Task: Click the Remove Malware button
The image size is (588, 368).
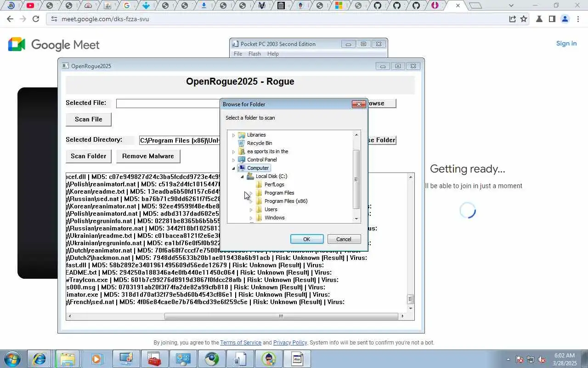Action: [148, 156]
